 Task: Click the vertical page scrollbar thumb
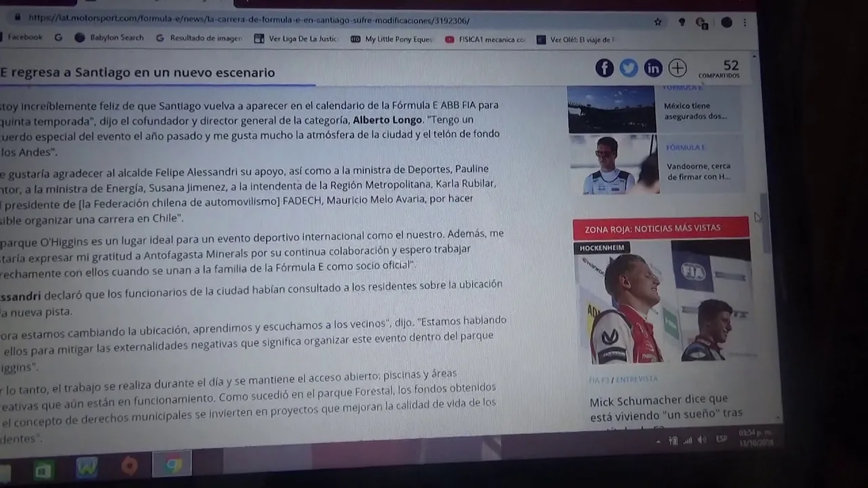(764, 223)
